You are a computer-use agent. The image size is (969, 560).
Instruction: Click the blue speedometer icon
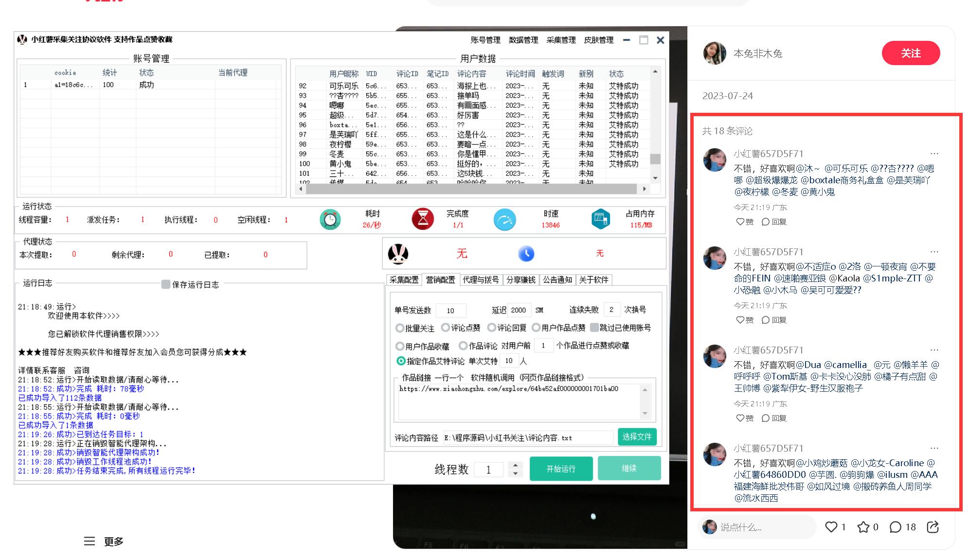tap(504, 219)
